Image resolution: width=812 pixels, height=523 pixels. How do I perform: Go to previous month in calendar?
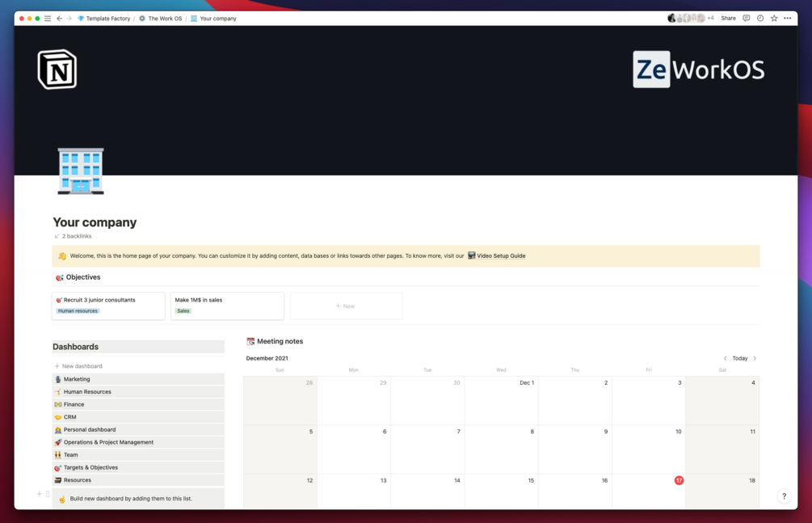pos(725,358)
